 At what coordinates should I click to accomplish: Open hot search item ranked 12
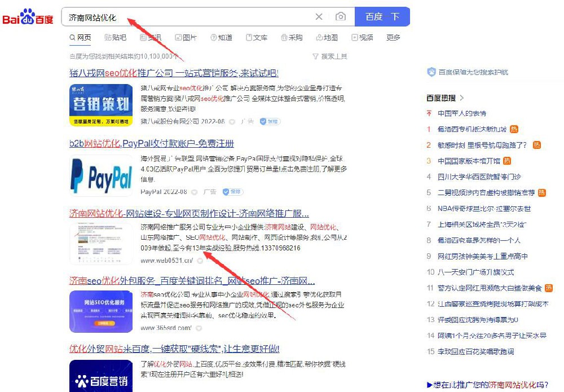(x=493, y=304)
